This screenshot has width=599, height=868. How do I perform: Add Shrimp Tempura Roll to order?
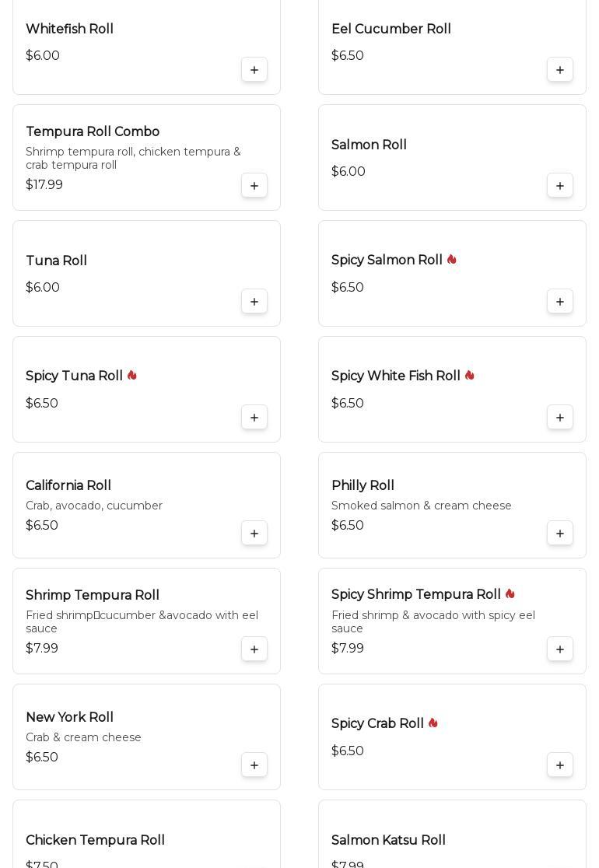[254, 649]
